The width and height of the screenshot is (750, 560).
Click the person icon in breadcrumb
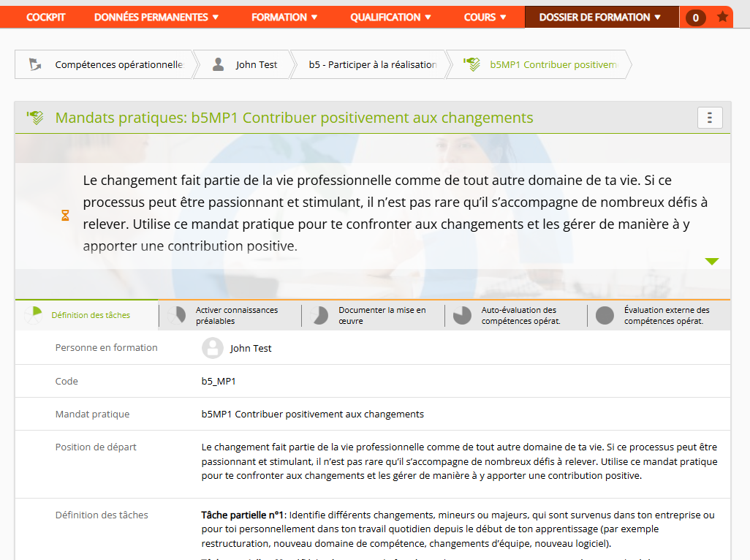click(x=218, y=64)
